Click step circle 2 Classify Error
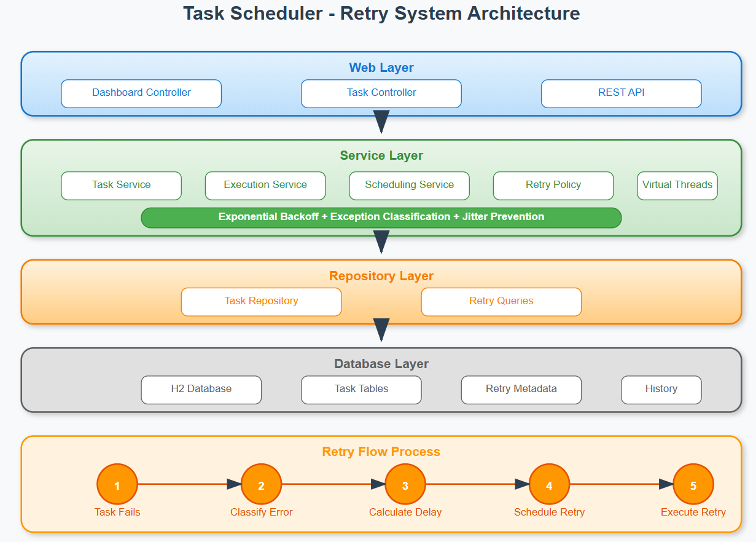 coord(261,484)
